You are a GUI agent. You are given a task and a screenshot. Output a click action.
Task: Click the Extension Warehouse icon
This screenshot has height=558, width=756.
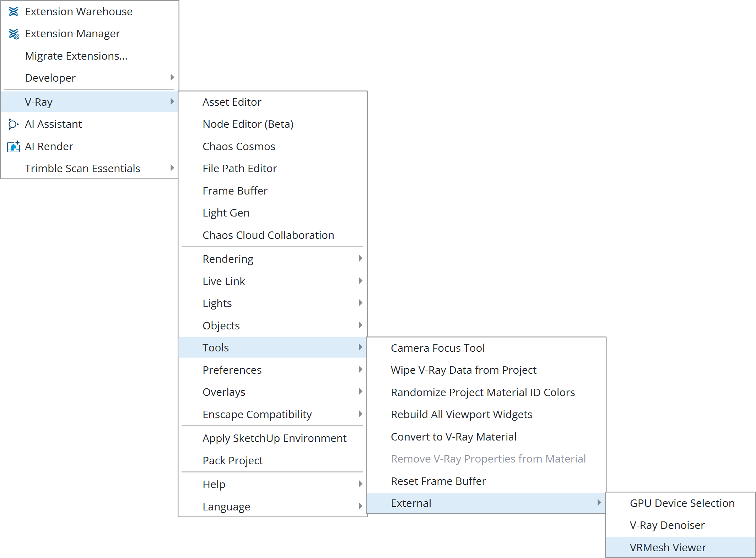(x=13, y=12)
